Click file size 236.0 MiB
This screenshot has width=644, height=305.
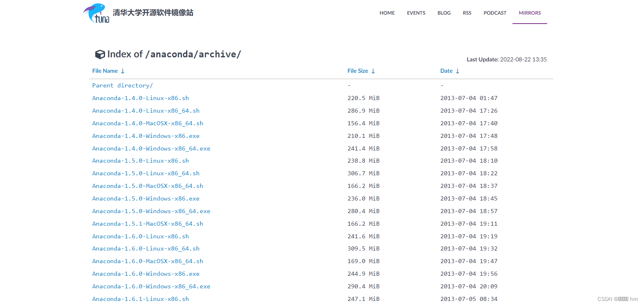tap(364, 198)
